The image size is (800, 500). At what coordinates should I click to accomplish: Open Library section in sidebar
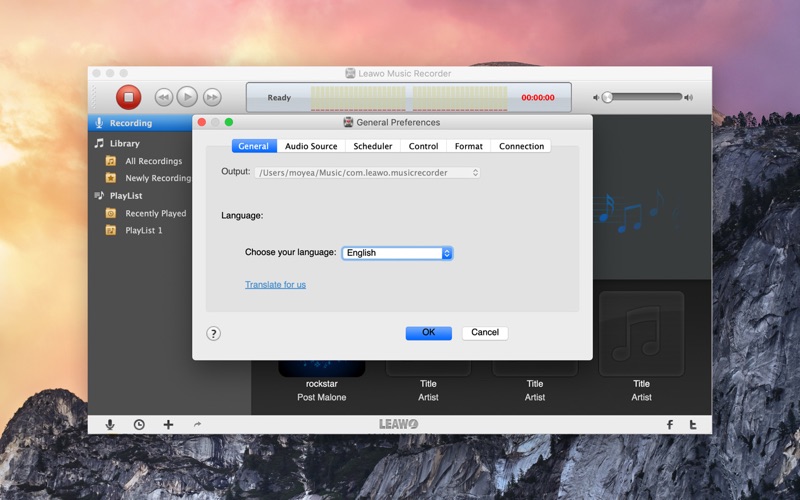pyautogui.click(x=124, y=143)
